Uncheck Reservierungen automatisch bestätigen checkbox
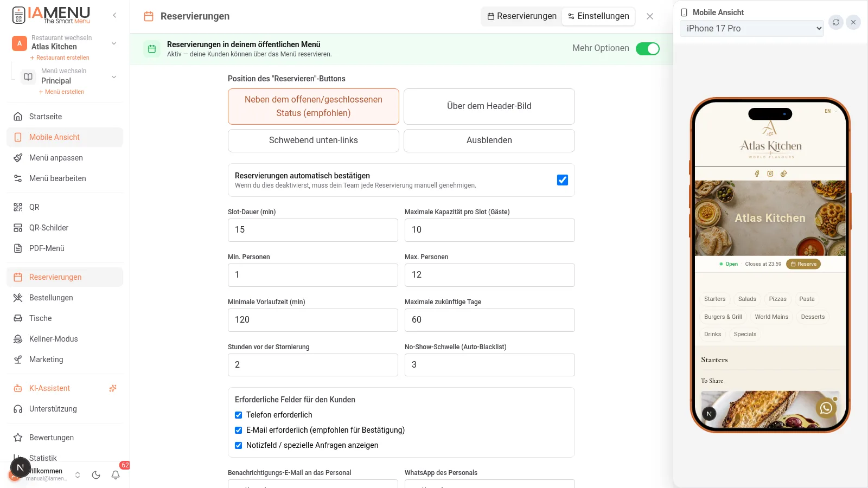Image resolution: width=868 pixels, height=488 pixels. pos(563,180)
